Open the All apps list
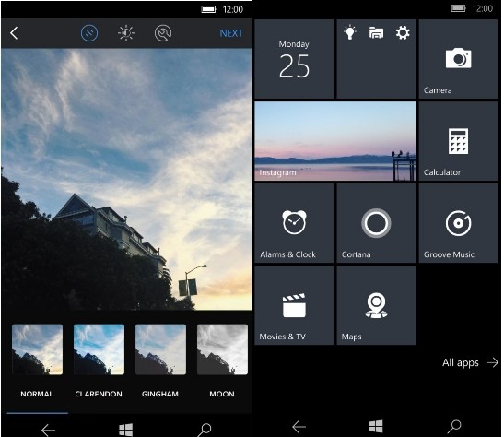Screen dimensions: 504x437 click(470, 362)
